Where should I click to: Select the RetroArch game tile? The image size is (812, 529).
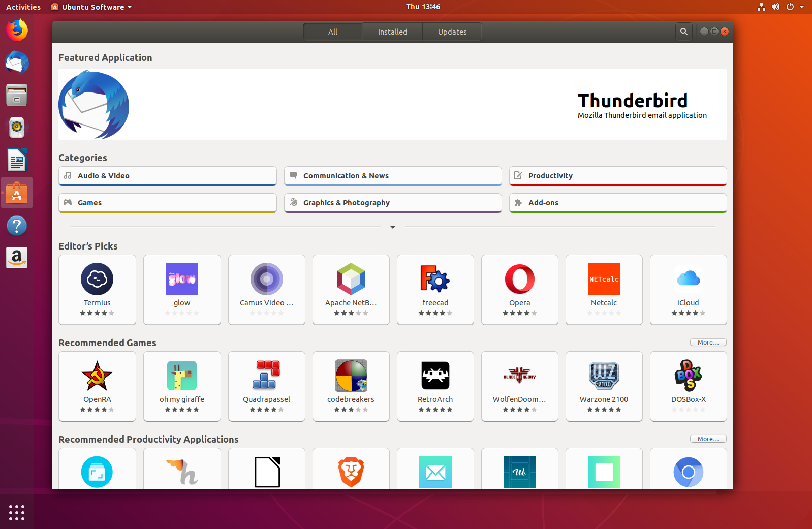point(435,386)
